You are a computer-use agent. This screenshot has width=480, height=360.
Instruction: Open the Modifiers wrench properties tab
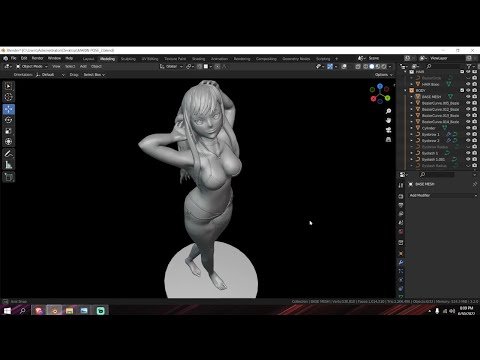[x=401, y=262]
